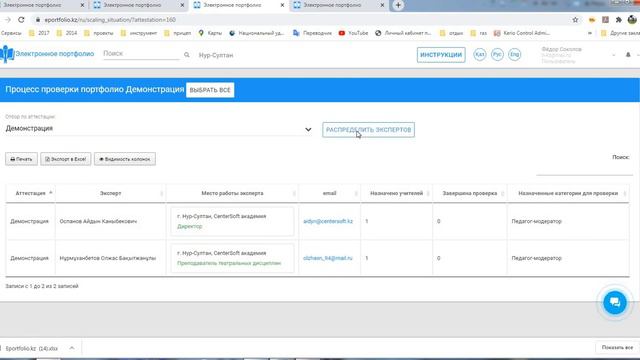640x360 pixels.
Task: Click Показать все downloads button
Action: (617, 347)
